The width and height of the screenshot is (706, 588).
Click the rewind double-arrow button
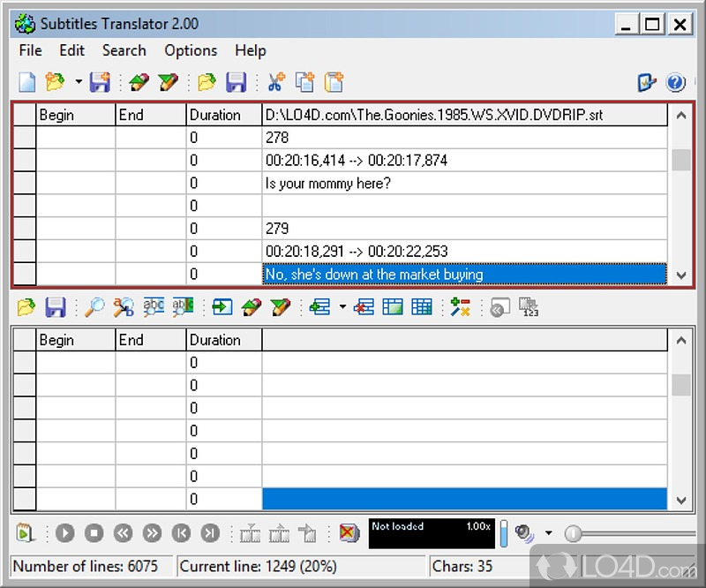click(123, 533)
